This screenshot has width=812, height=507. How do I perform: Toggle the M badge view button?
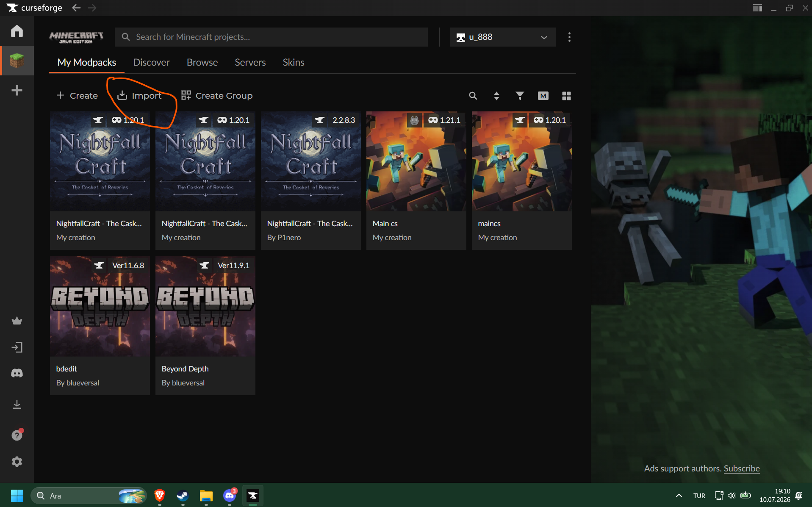543,96
